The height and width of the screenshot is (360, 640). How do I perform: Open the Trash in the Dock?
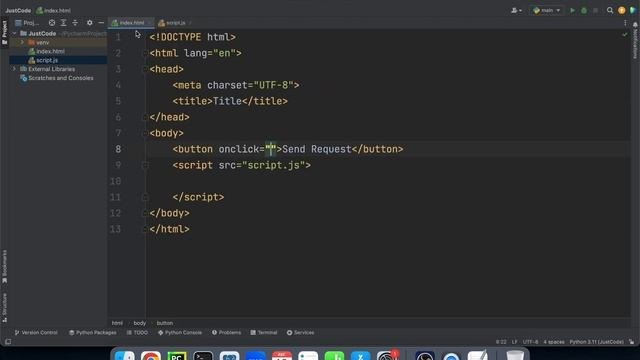click(515, 356)
